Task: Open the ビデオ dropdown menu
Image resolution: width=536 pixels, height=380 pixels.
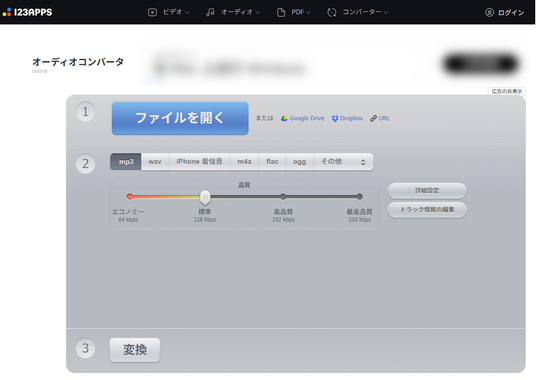Action: click(x=176, y=12)
